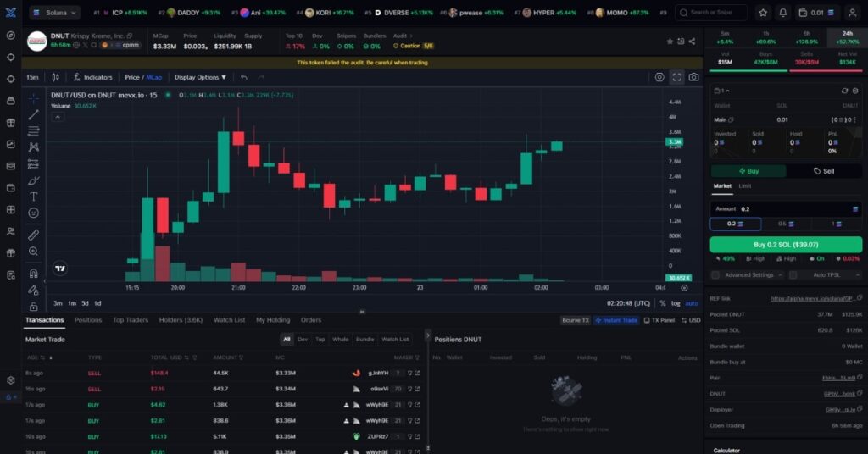The image size is (868, 454).
Task: Collapse the Positions DNUT side panel
Action: tap(427, 335)
